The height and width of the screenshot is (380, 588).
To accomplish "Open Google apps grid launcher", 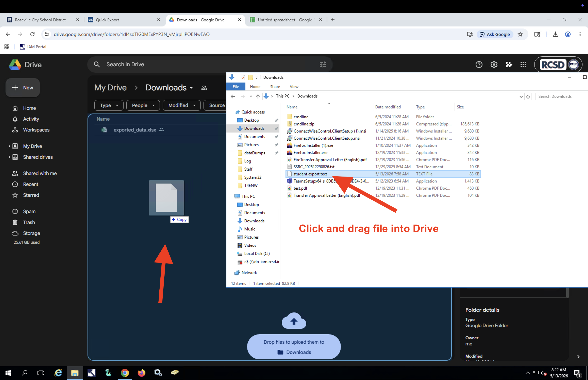I will click(523, 64).
